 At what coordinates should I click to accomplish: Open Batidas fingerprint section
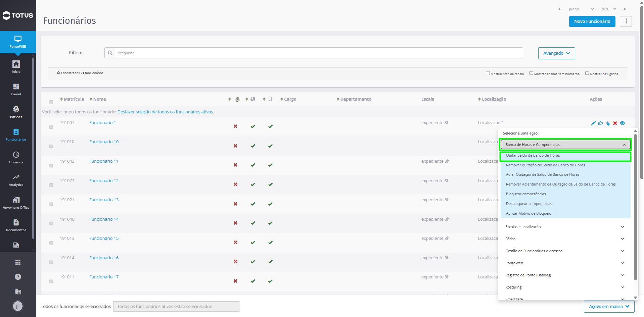16,112
